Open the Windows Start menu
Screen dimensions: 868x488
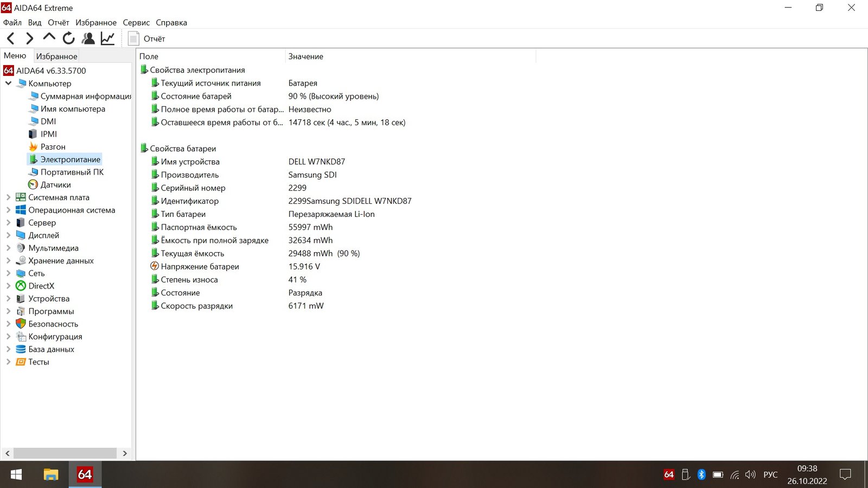click(16, 474)
